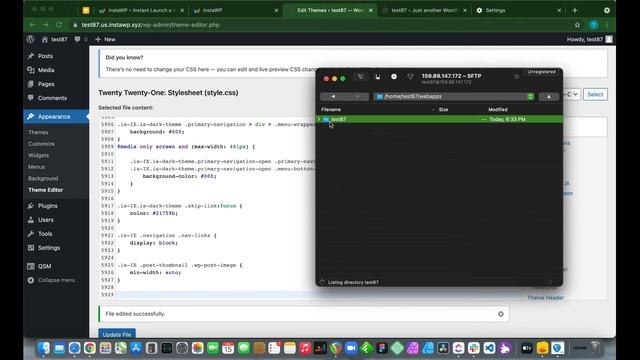Open the Theme Header file link
Image resolution: width=640 pixels, height=360 pixels.
[545, 298]
